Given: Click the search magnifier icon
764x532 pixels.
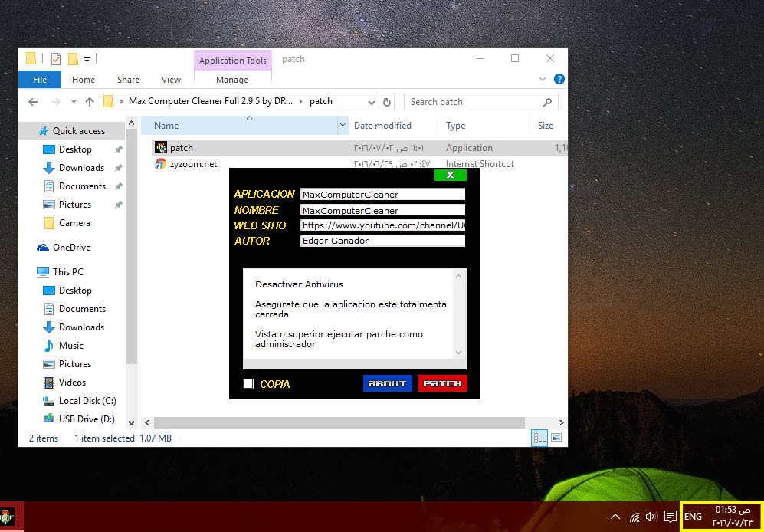Looking at the screenshot, I should coord(548,102).
